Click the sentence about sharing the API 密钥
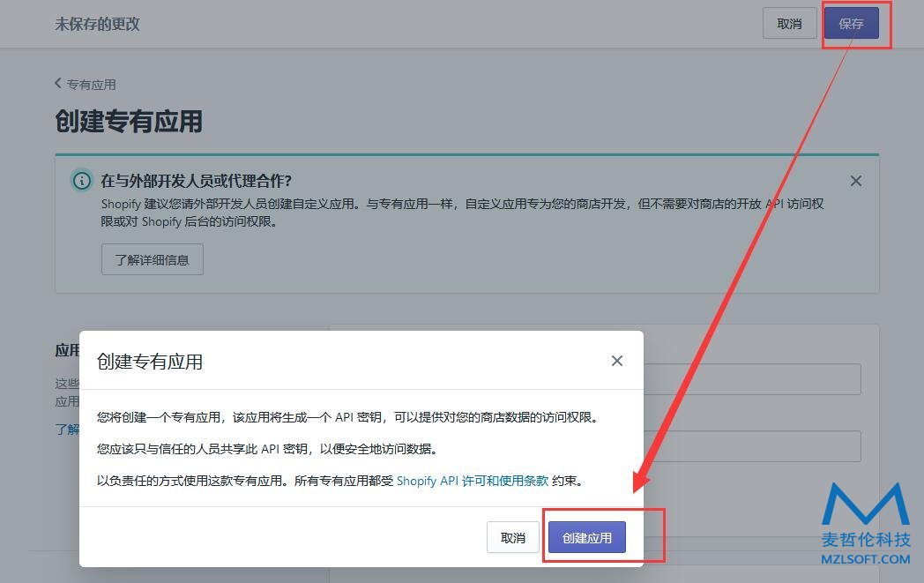The image size is (924, 583). click(268, 449)
